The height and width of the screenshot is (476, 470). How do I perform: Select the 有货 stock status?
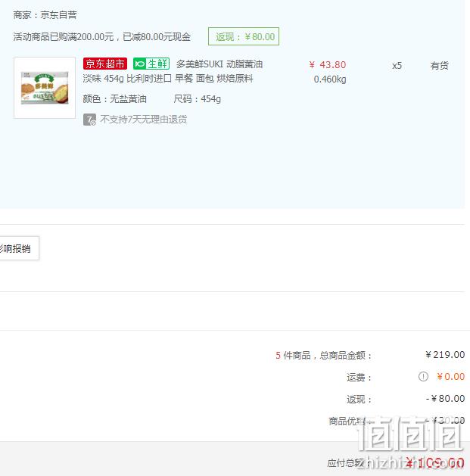click(x=439, y=66)
